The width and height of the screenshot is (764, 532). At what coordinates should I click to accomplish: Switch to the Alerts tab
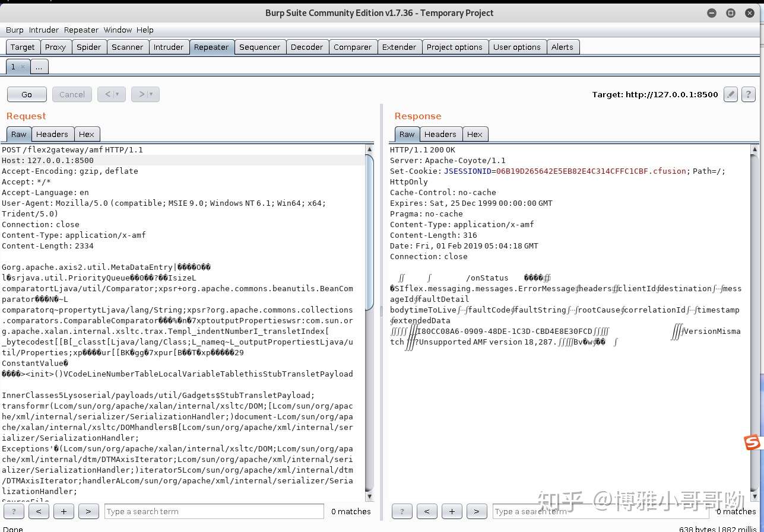coord(562,47)
